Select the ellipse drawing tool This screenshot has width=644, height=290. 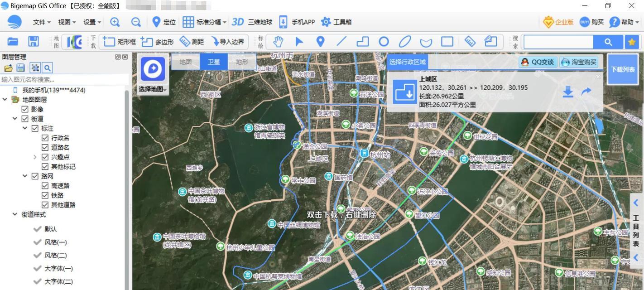(405, 42)
